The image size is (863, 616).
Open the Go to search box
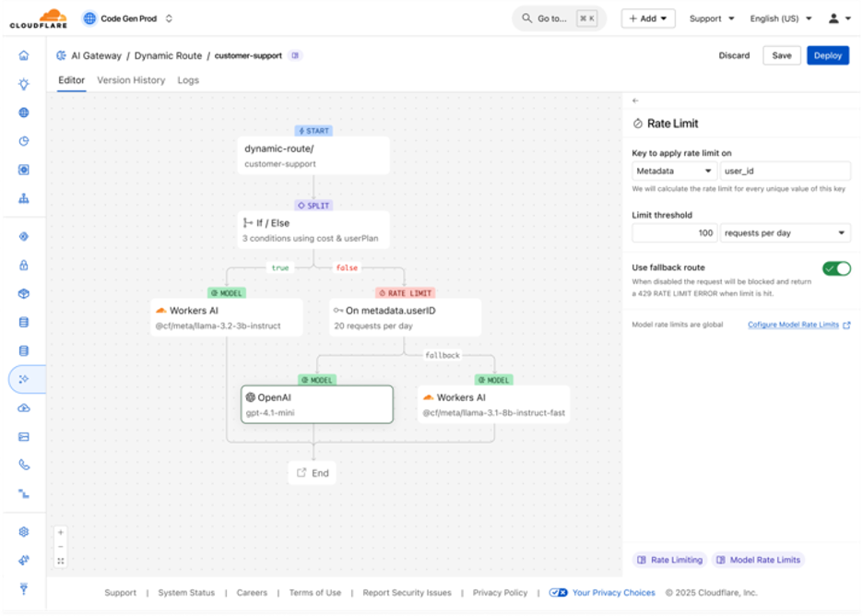tap(559, 18)
